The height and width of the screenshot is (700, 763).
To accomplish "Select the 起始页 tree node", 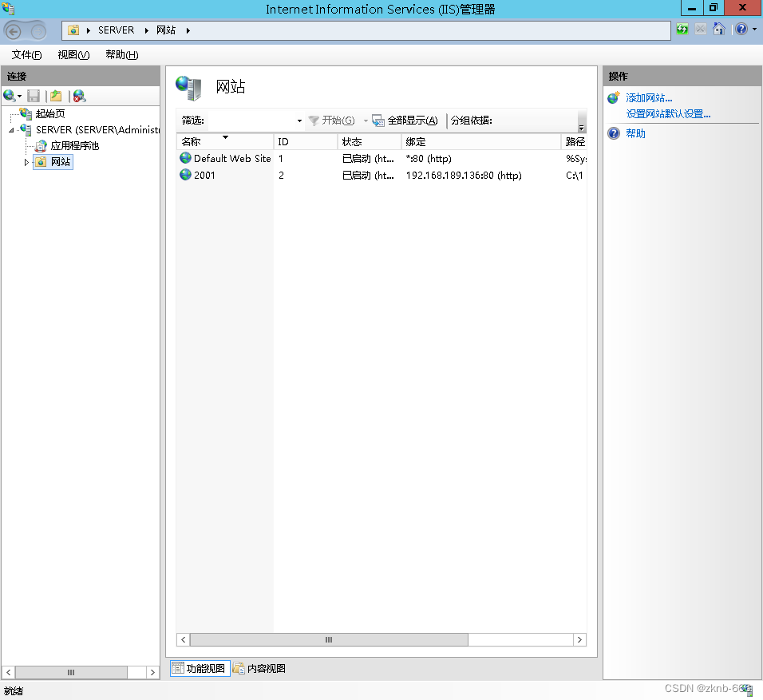I will (50, 113).
